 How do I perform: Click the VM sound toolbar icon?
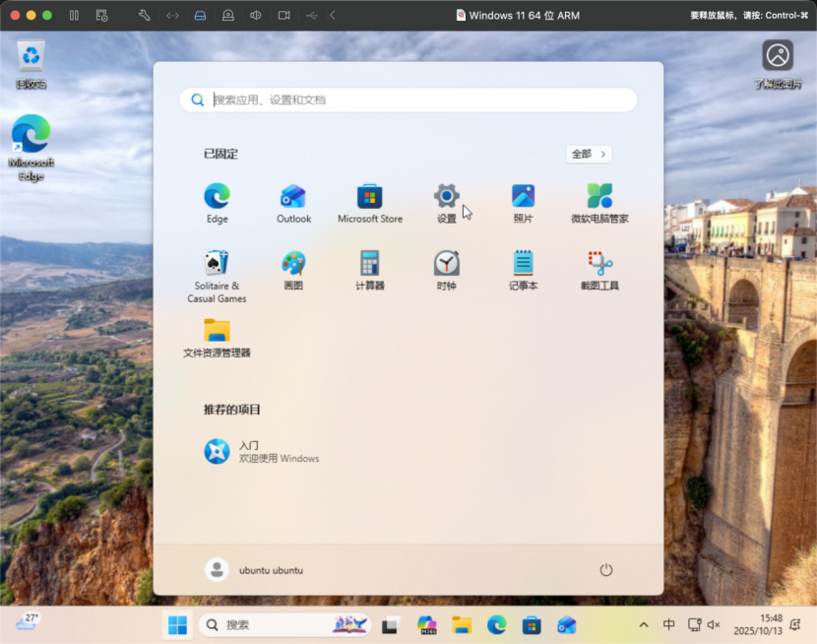[x=255, y=15]
